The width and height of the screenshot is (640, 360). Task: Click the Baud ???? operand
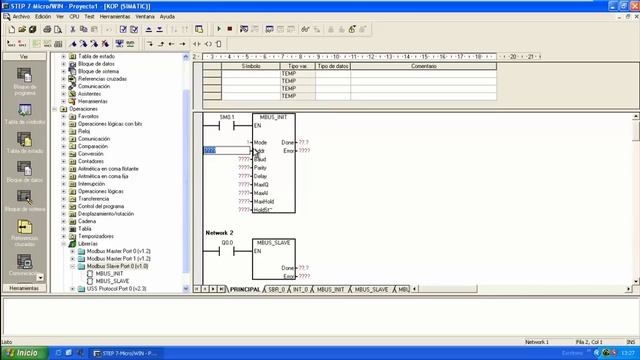pyautogui.click(x=244, y=159)
